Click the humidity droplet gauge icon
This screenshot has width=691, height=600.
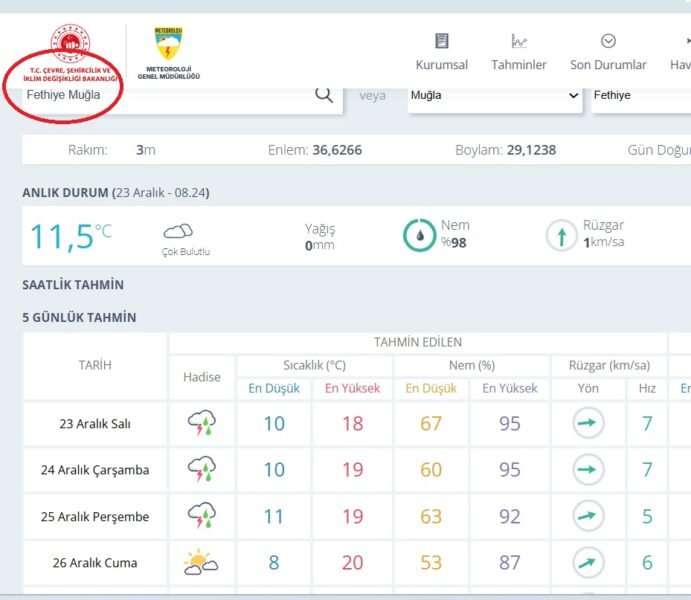click(x=419, y=235)
